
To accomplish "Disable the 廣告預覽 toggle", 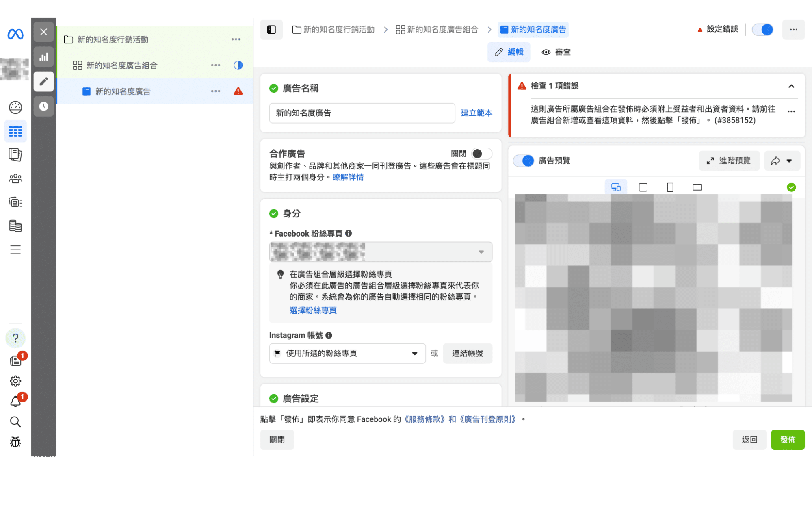I will (x=524, y=161).
